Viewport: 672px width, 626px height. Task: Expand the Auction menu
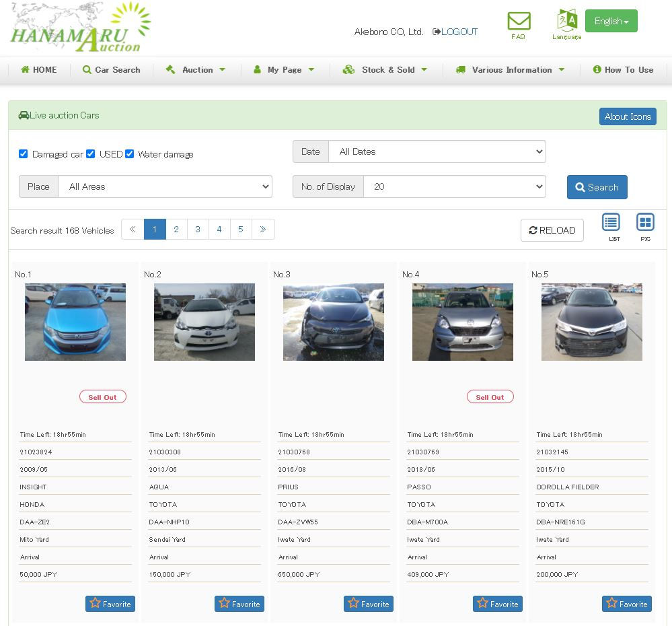196,70
